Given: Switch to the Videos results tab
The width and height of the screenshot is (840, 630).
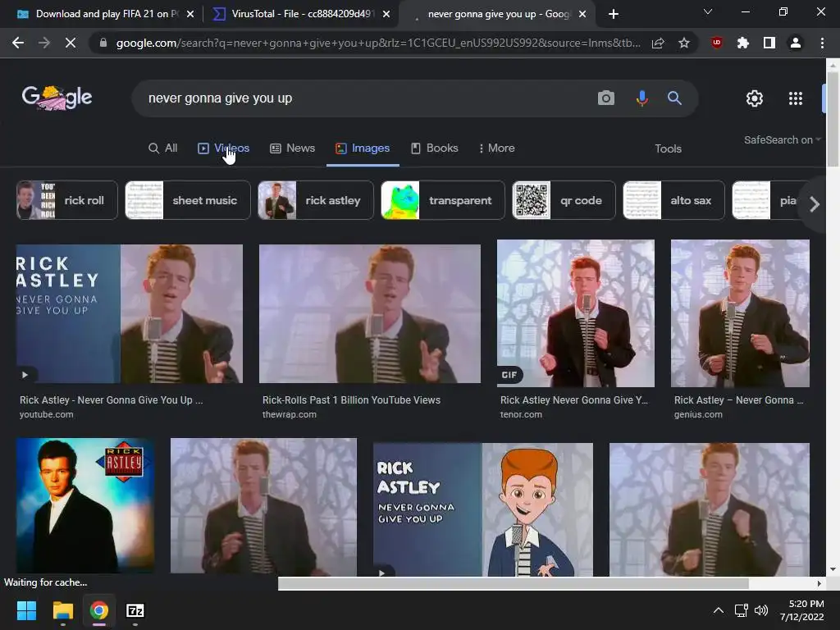Looking at the screenshot, I should (x=223, y=148).
